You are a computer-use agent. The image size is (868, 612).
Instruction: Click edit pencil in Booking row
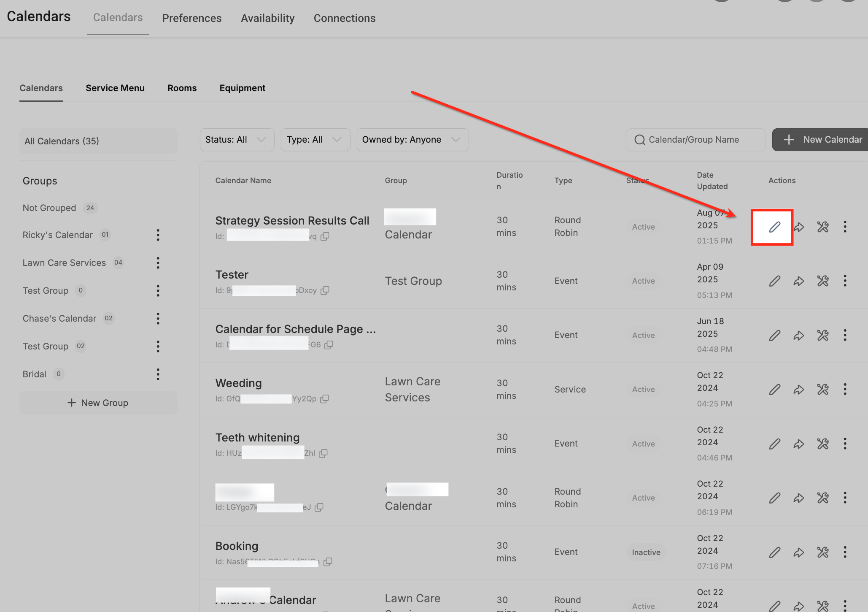[774, 552]
